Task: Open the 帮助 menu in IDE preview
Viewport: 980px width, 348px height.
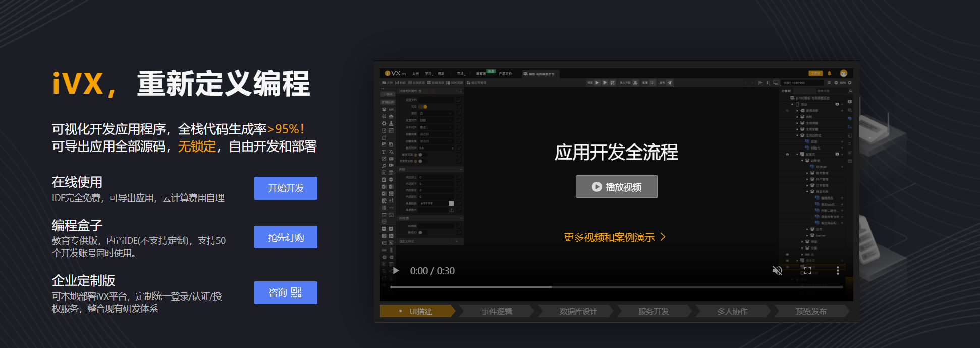Action: pos(441,74)
